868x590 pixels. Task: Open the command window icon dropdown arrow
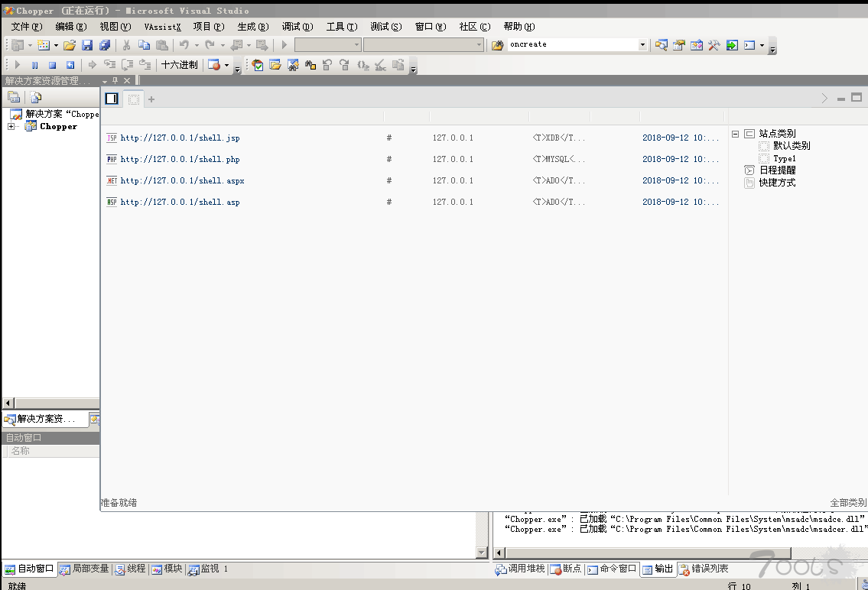762,45
